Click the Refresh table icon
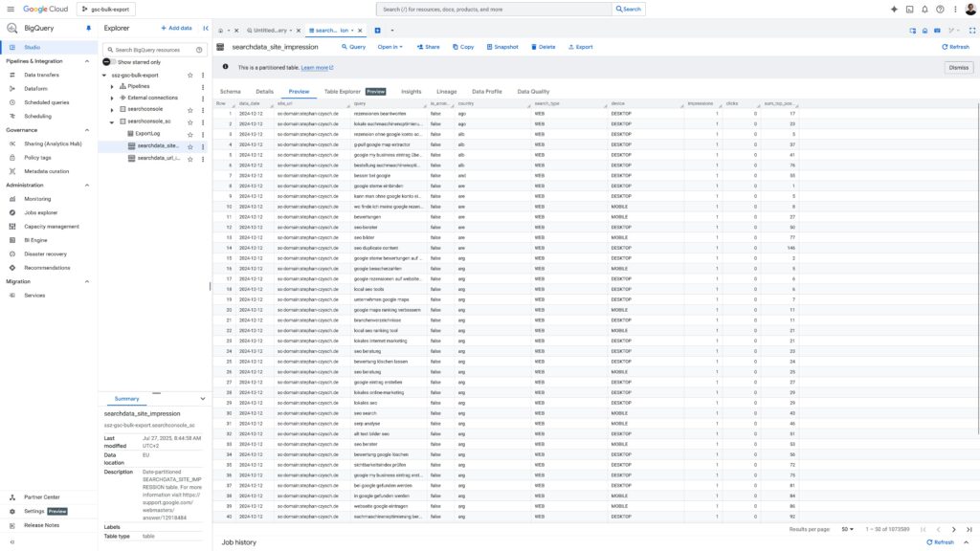Viewport: 980px width, 551px height. pyautogui.click(x=954, y=46)
